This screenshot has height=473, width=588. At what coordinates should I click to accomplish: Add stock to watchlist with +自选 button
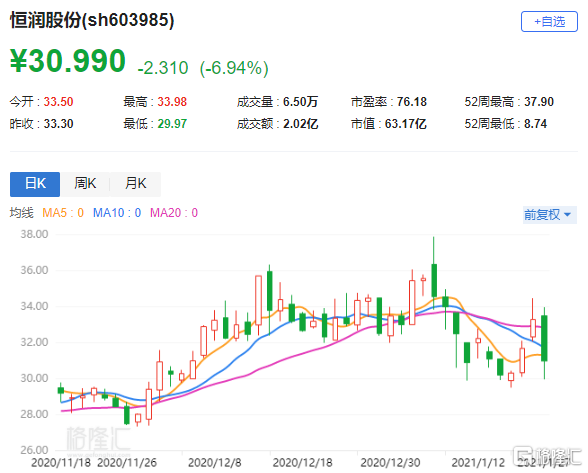tap(549, 22)
